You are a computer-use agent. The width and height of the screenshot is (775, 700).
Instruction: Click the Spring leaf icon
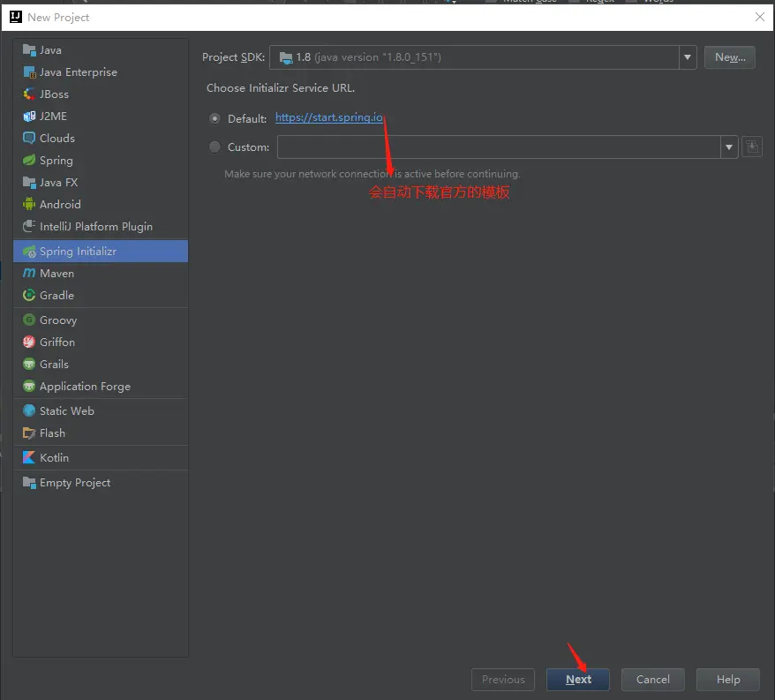pos(29,160)
